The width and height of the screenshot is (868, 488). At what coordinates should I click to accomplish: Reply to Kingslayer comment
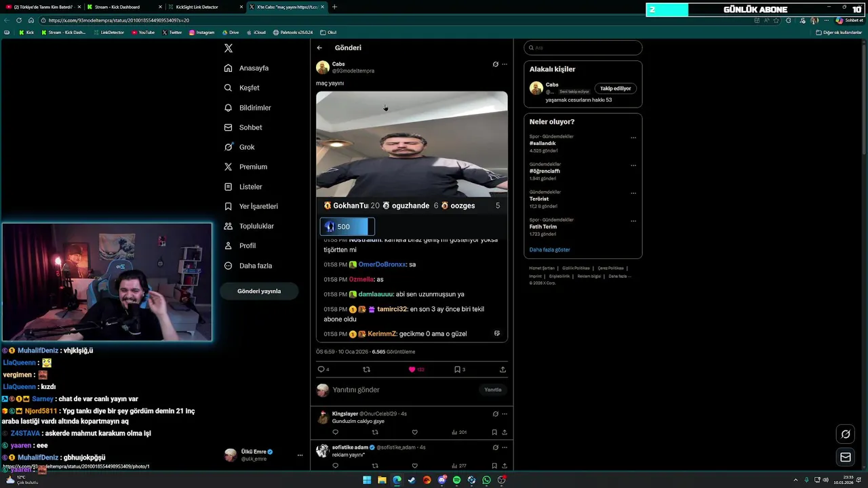[335, 432]
